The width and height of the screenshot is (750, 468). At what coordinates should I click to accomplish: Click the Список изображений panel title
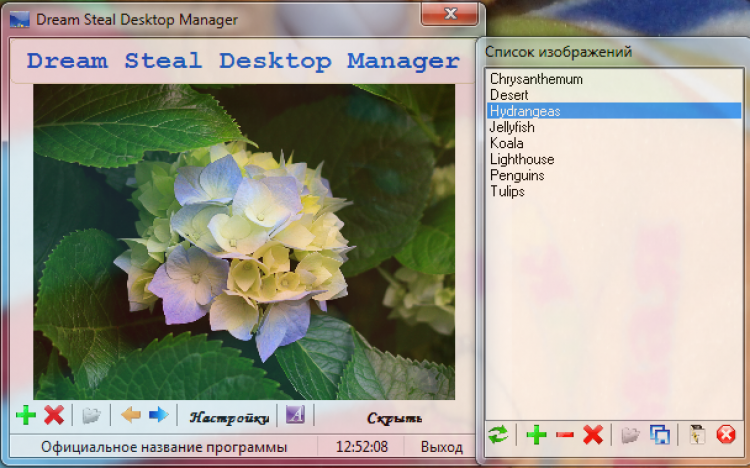558,52
